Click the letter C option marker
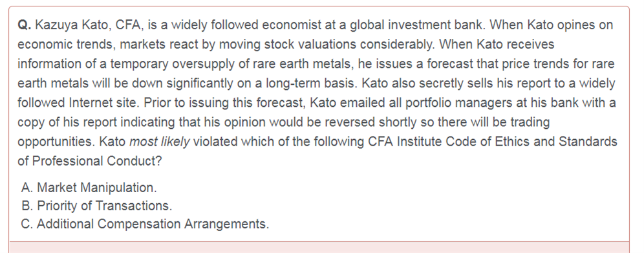644x253 pixels. (x=27, y=224)
